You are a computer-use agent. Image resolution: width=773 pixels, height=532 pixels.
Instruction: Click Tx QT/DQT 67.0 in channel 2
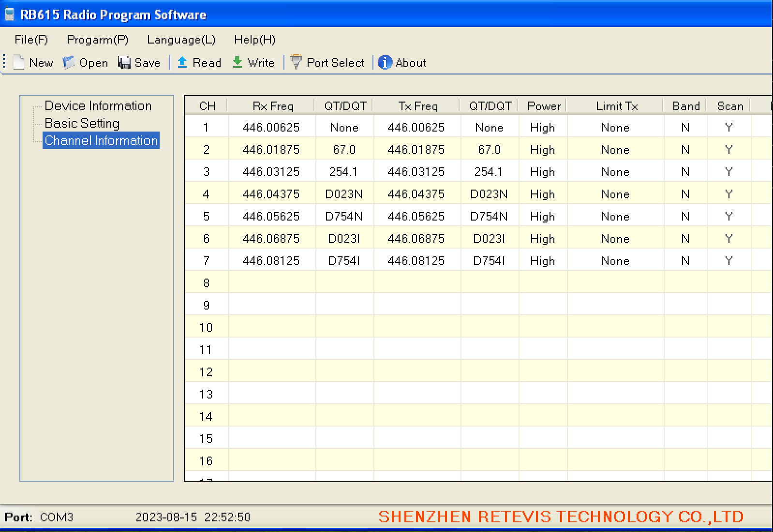coord(489,149)
